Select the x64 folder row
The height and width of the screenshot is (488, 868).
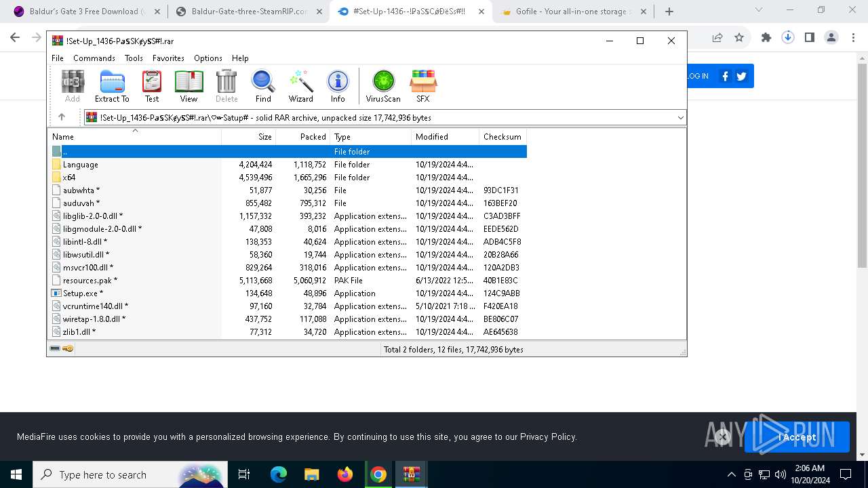288,177
